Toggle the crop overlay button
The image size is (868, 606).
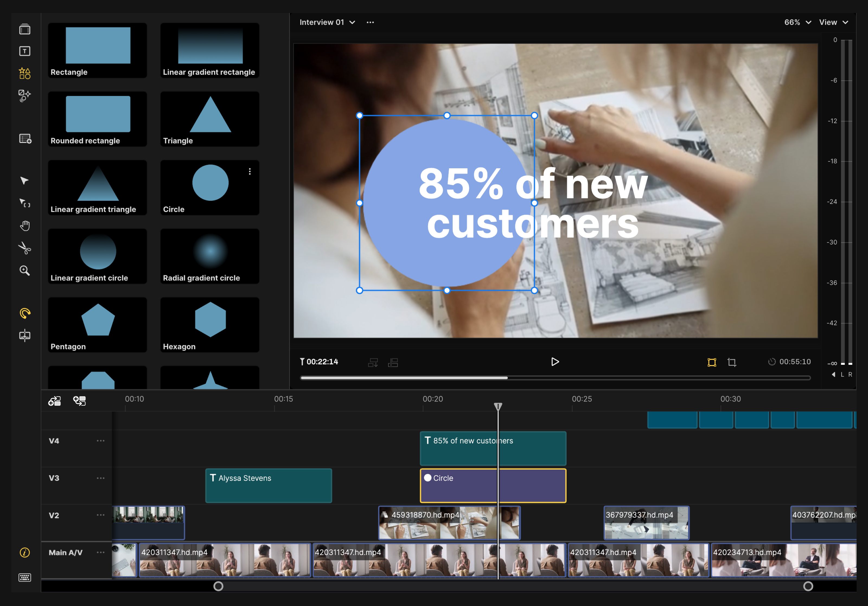coord(732,362)
